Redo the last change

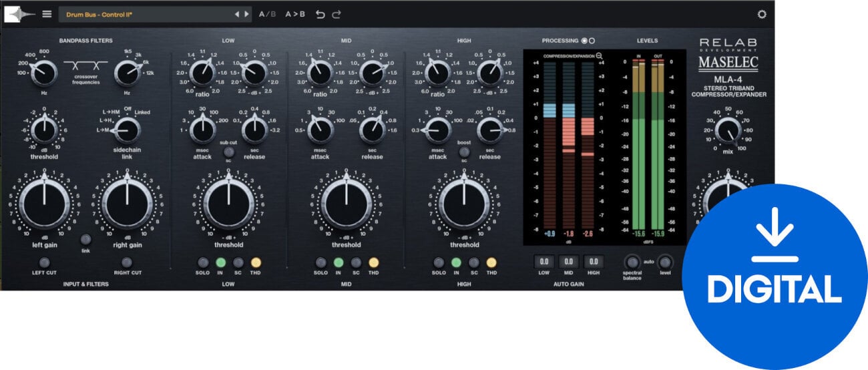coord(337,14)
